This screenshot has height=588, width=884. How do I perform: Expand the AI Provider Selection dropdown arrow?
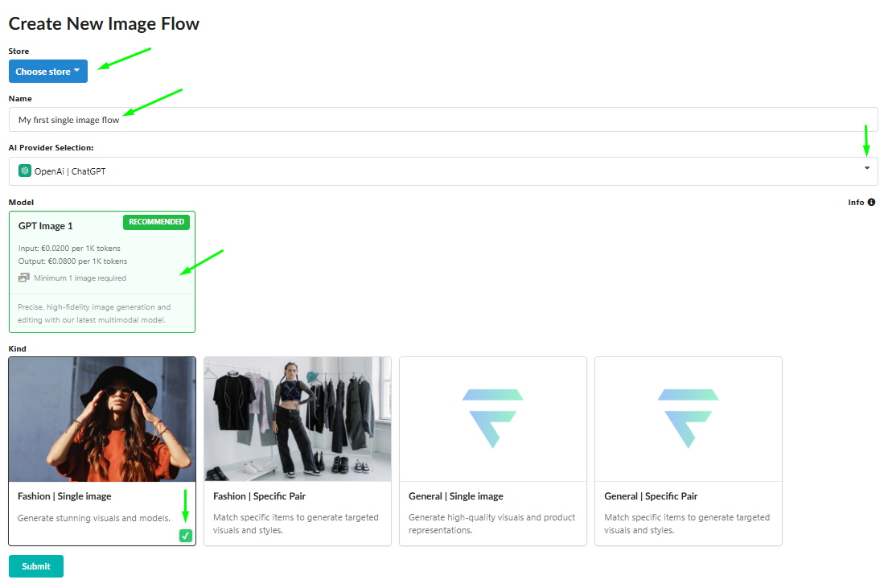click(x=867, y=168)
